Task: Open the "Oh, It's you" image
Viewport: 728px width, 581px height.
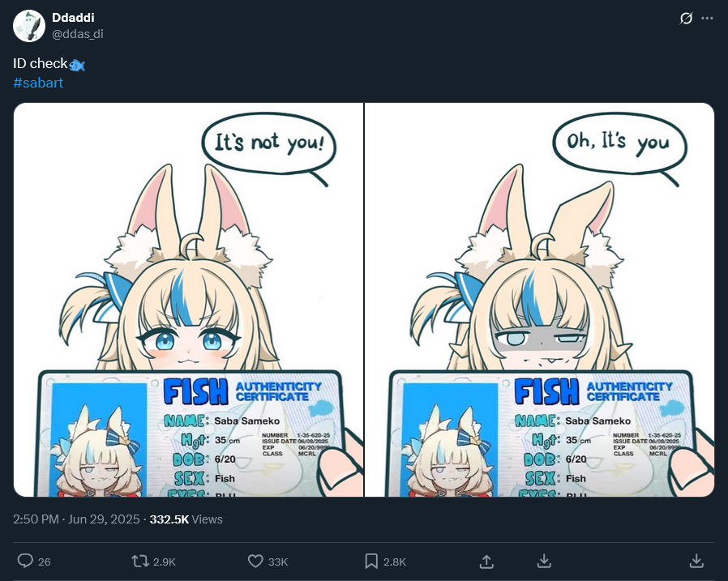Action: click(539, 300)
